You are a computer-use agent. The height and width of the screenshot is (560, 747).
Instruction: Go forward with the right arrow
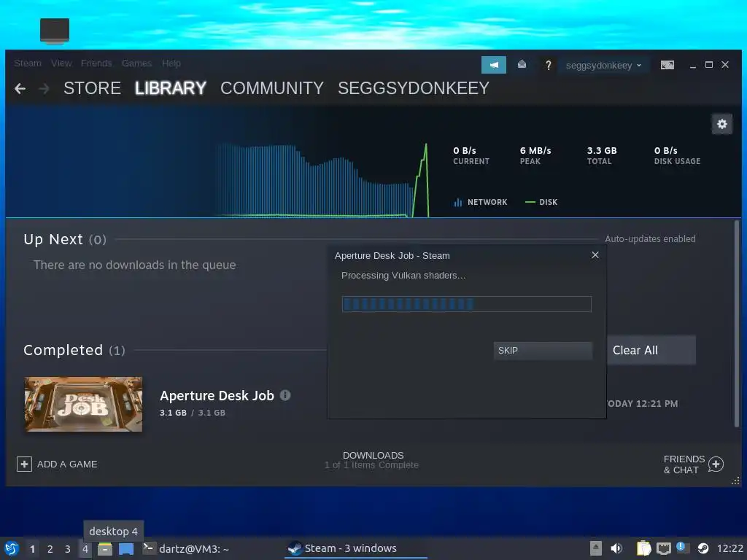44,88
